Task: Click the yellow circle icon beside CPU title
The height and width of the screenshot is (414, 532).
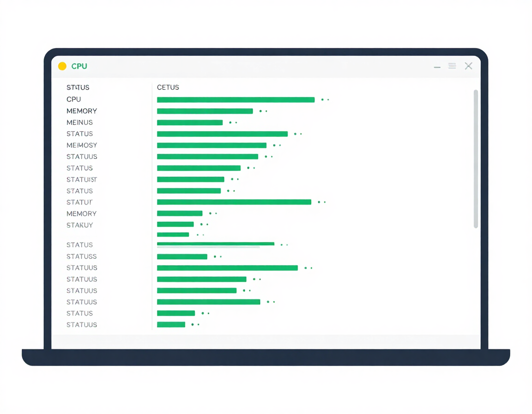Action: coord(62,66)
